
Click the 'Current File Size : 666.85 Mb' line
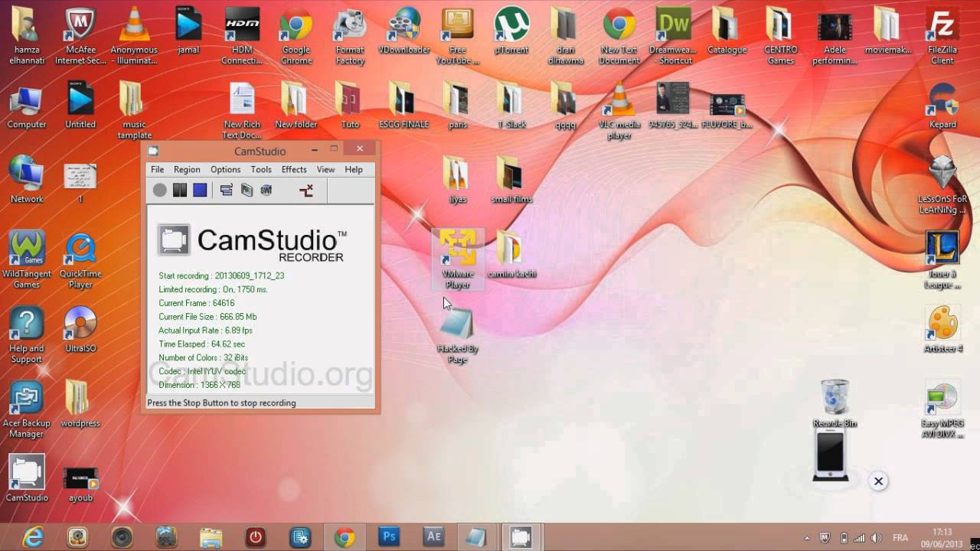(207, 317)
